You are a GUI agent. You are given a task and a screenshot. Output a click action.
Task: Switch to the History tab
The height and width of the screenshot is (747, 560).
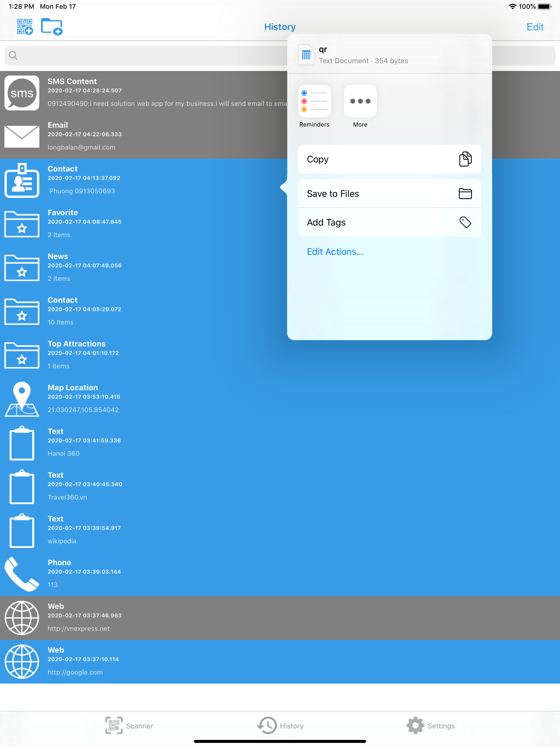pyautogui.click(x=280, y=725)
